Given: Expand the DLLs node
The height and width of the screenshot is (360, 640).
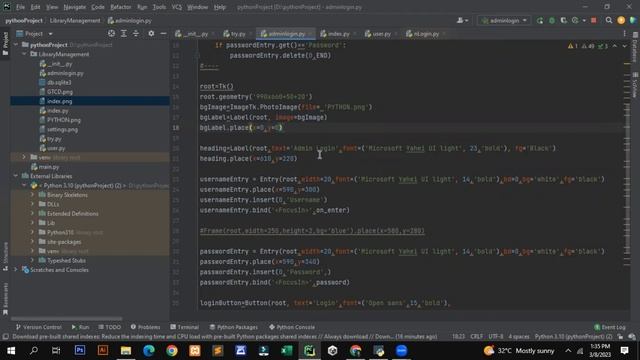Looking at the screenshot, I should click(x=32, y=204).
